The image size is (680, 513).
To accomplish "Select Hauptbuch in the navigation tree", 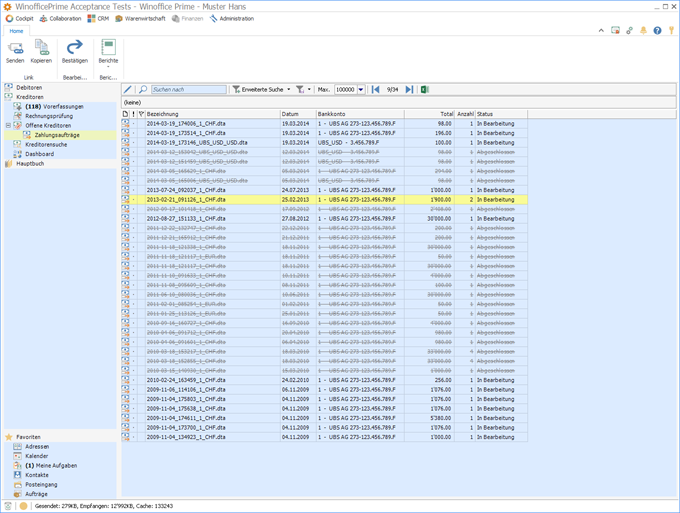I will (x=30, y=163).
